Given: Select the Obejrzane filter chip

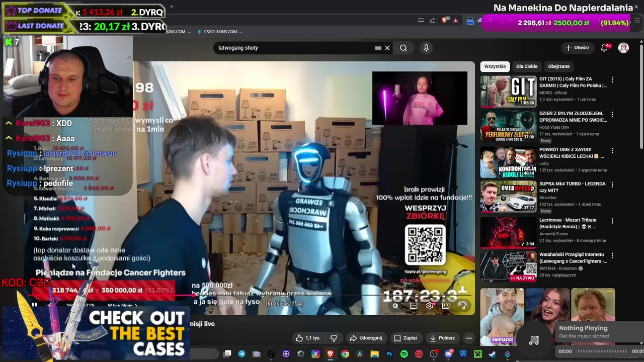Looking at the screenshot, I should tap(558, 66).
